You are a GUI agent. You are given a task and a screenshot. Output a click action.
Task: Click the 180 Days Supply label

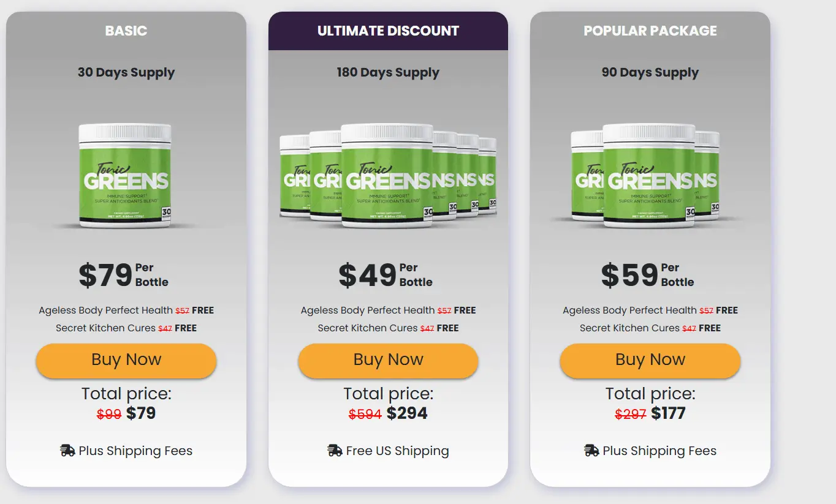click(x=387, y=72)
